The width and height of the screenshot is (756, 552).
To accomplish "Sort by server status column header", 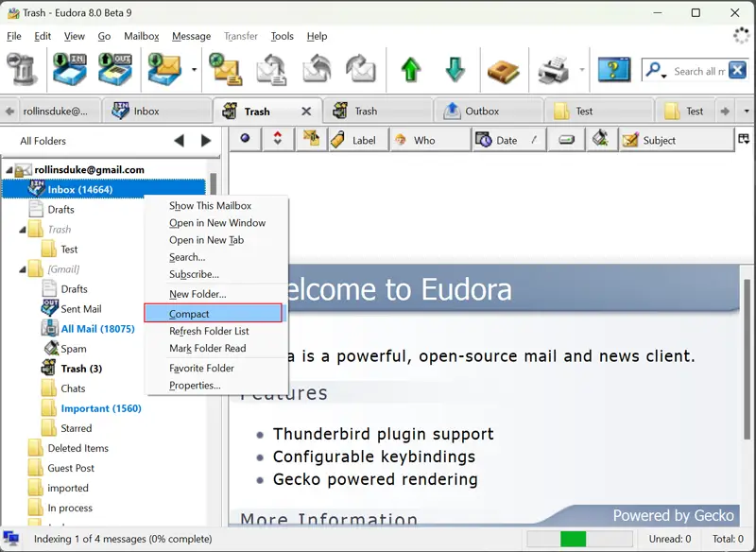I will coord(601,139).
